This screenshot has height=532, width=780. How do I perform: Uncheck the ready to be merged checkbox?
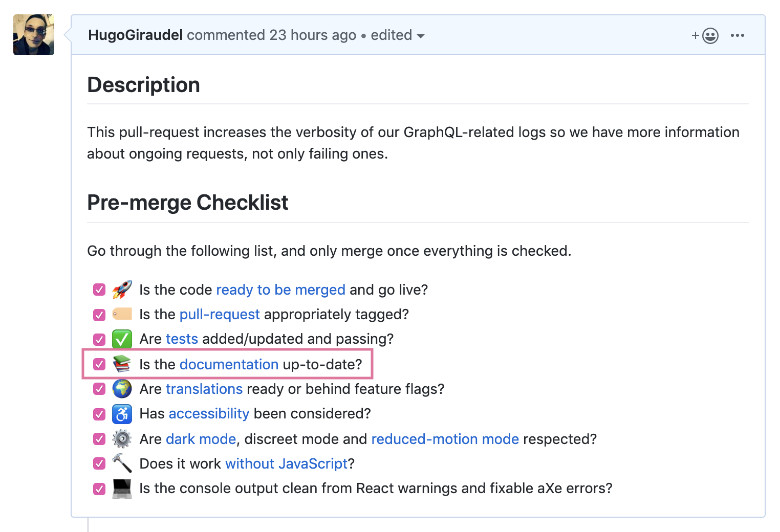[99, 290]
